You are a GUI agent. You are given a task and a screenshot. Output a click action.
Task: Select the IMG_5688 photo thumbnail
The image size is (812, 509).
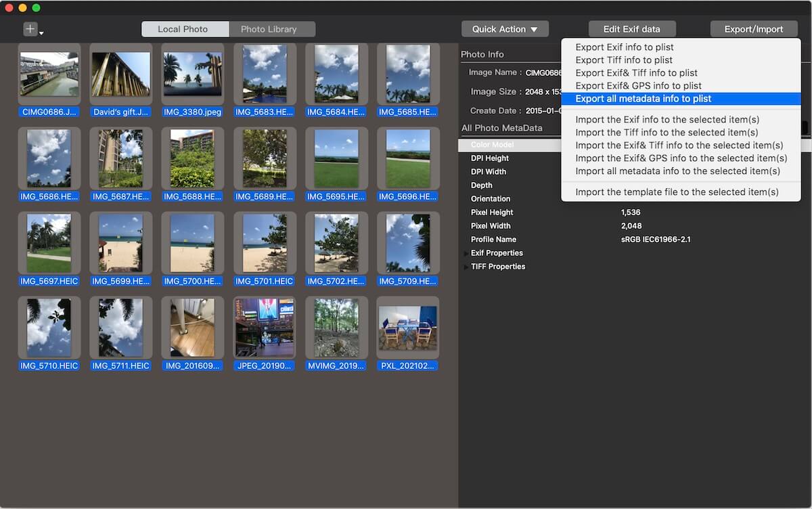(193, 158)
